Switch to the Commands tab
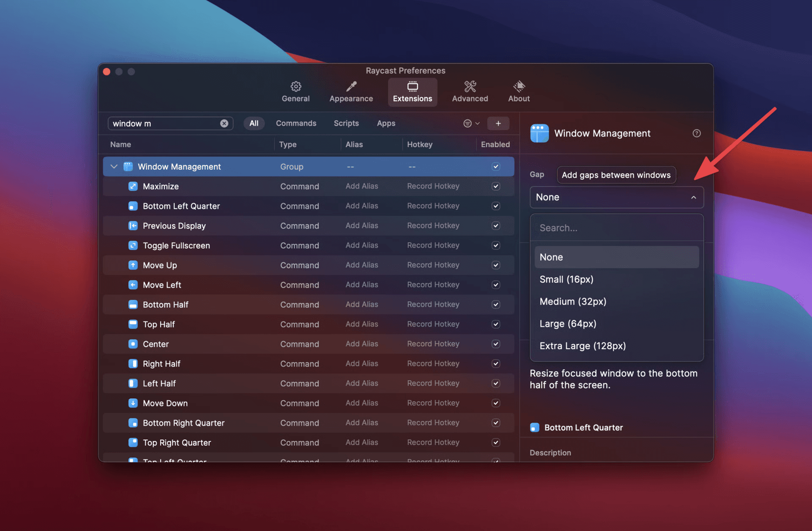812x531 pixels. coord(296,123)
